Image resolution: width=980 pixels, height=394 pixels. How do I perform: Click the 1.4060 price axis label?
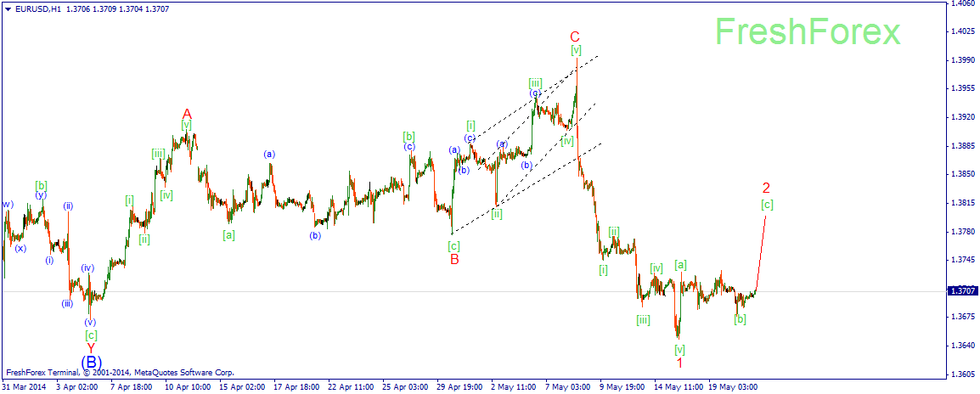pyautogui.click(x=962, y=3)
